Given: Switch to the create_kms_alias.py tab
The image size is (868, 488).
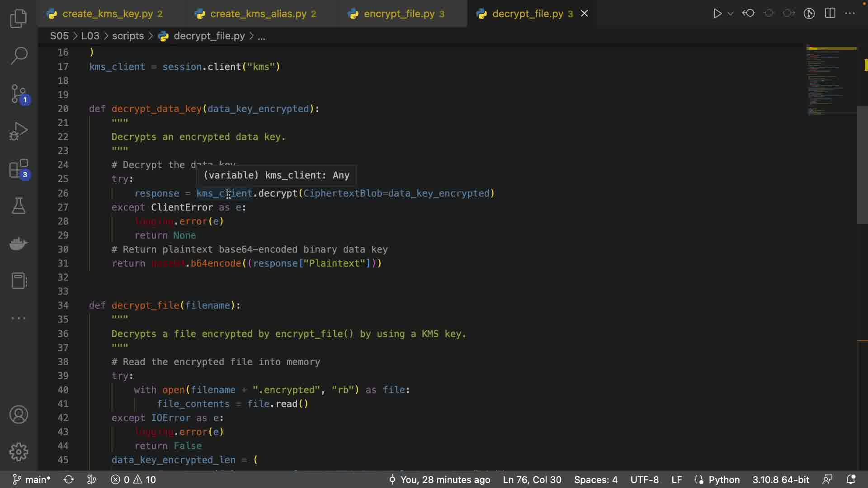Looking at the screenshot, I should click(258, 14).
